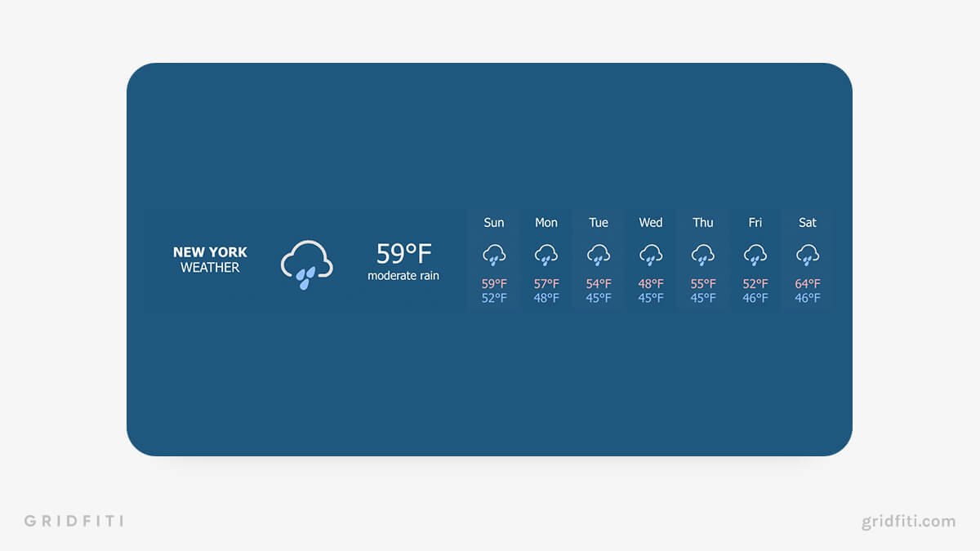
Task: Click the rain cloud icon under Fri
Action: tap(755, 256)
